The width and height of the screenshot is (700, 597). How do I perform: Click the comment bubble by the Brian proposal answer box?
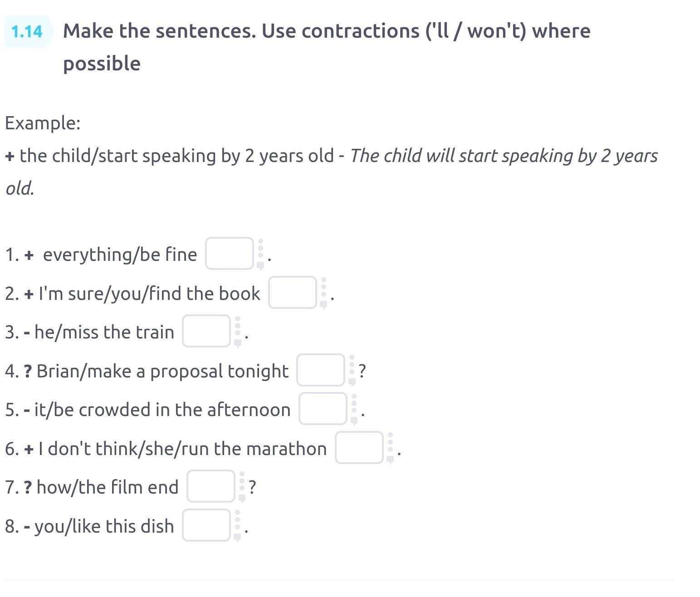(x=352, y=382)
